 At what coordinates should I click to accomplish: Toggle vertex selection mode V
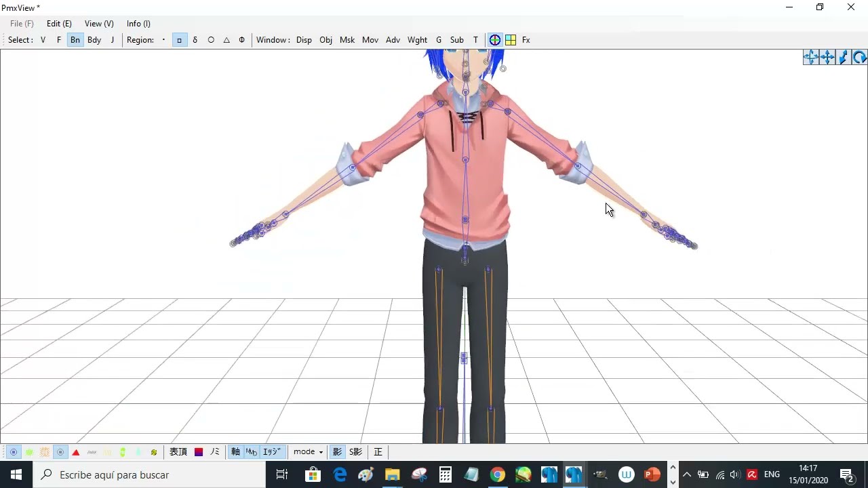pos(43,40)
